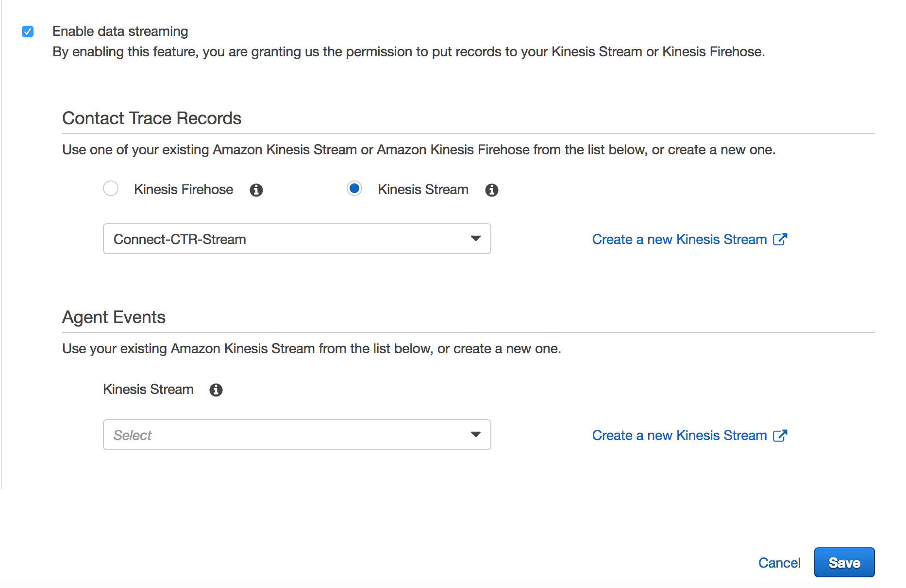Click Create a new Kinesis Stream link under Agent Events
Screen dimensions: 906x588
click(689, 435)
